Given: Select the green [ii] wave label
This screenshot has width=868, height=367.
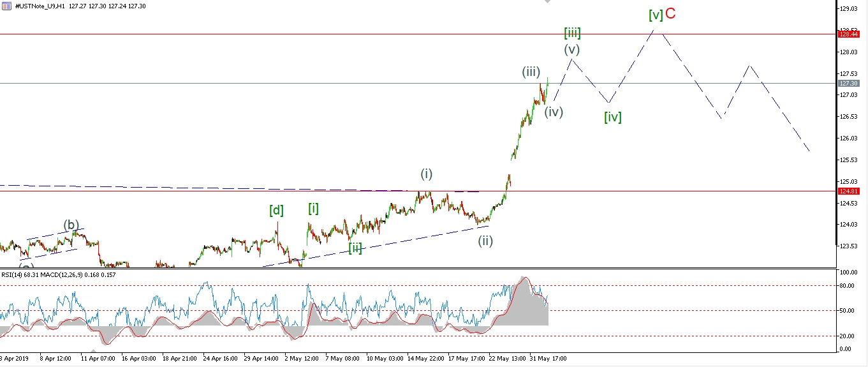Looking at the screenshot, I should [355, 248].
